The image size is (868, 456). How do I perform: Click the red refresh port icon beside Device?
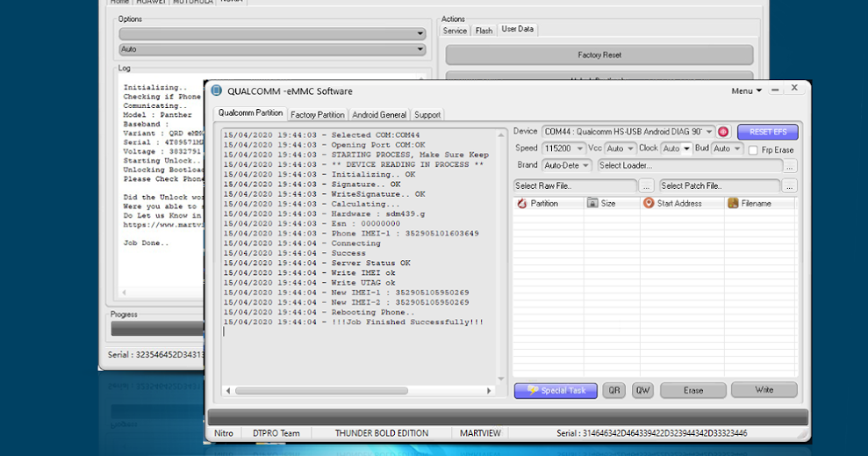pyautogui.click(x=723, y=132)
